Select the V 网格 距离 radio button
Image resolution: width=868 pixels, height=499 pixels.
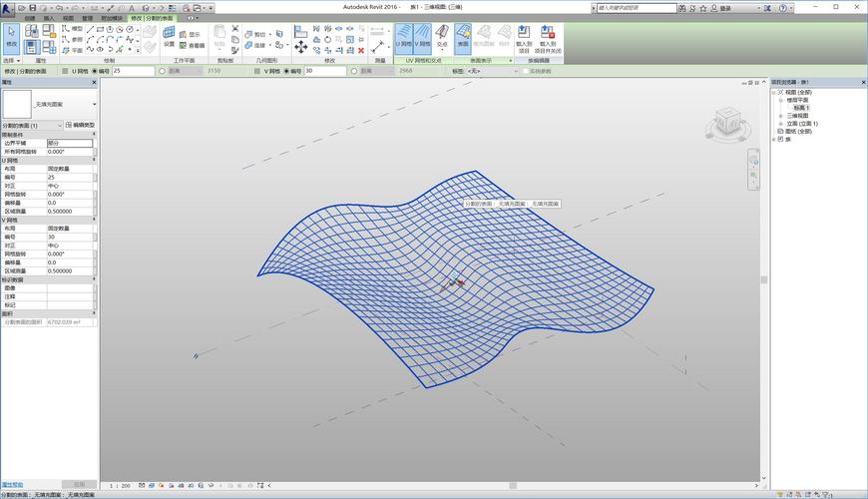tap(352, 71)
